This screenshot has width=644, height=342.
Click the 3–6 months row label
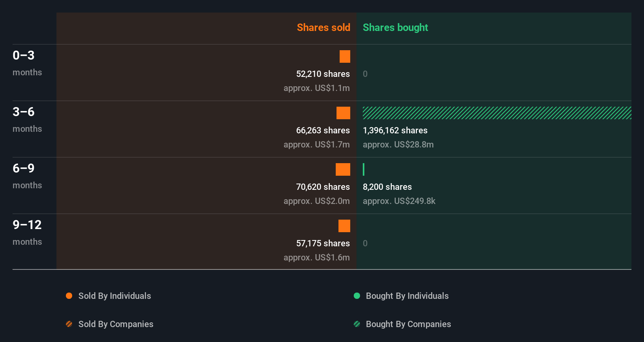(x=27, y=120)
